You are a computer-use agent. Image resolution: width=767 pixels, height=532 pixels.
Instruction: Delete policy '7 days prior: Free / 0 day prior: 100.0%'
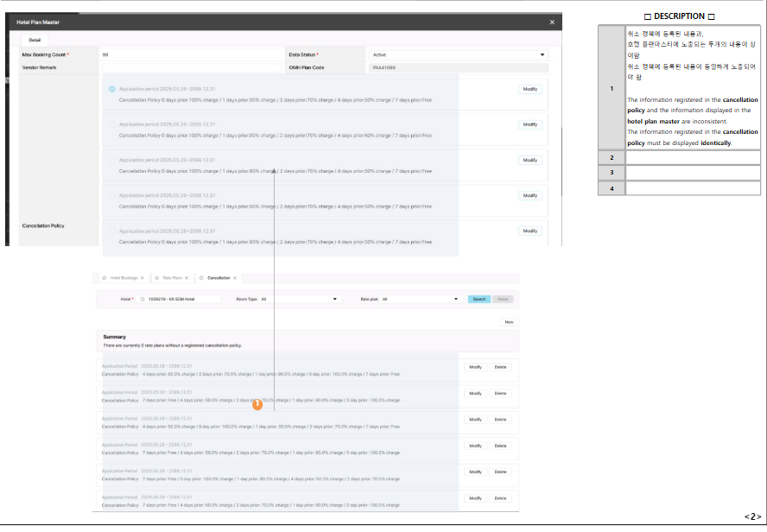(500, 472)
